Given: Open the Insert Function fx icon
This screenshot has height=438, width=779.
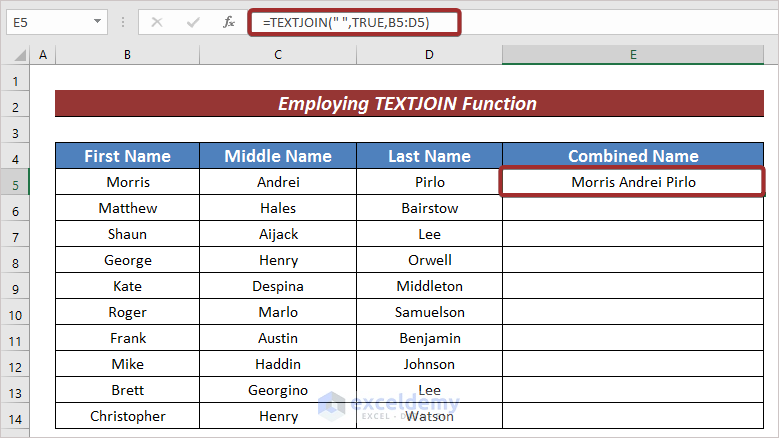Looking at the screenshot, I should tap(229, 22).
